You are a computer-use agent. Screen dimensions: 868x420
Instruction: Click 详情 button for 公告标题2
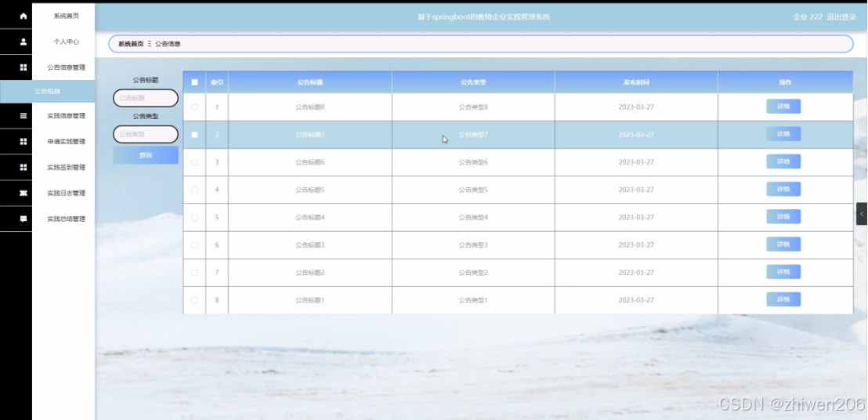(783, 272)
